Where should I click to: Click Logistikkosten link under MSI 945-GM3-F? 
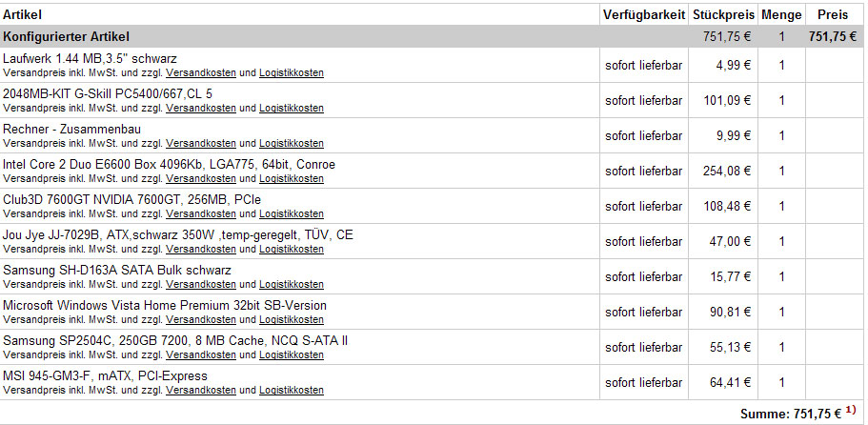pyautogui.click(x=291, y=390)
